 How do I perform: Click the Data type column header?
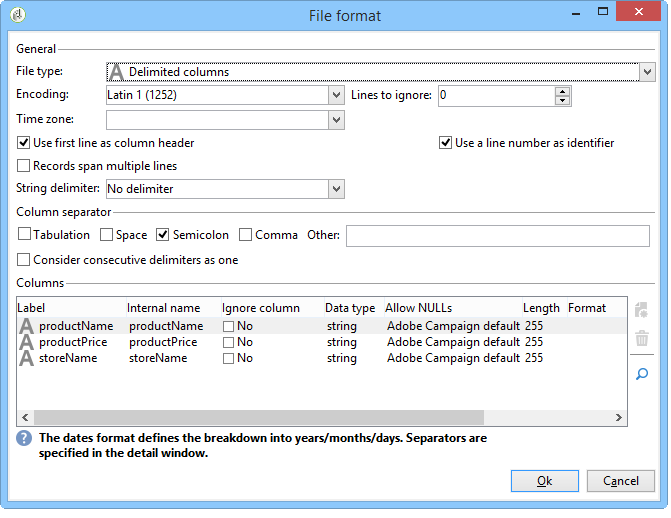(x=350, y=308)
